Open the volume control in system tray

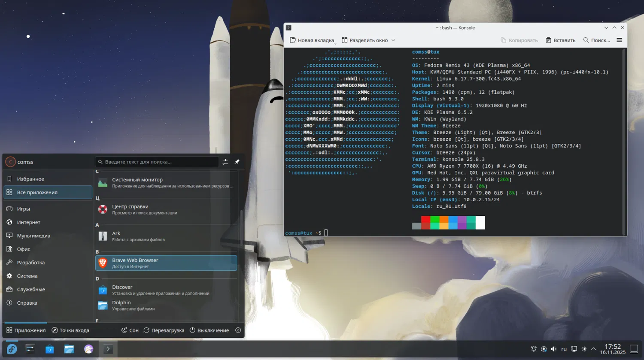click(553, 349)
